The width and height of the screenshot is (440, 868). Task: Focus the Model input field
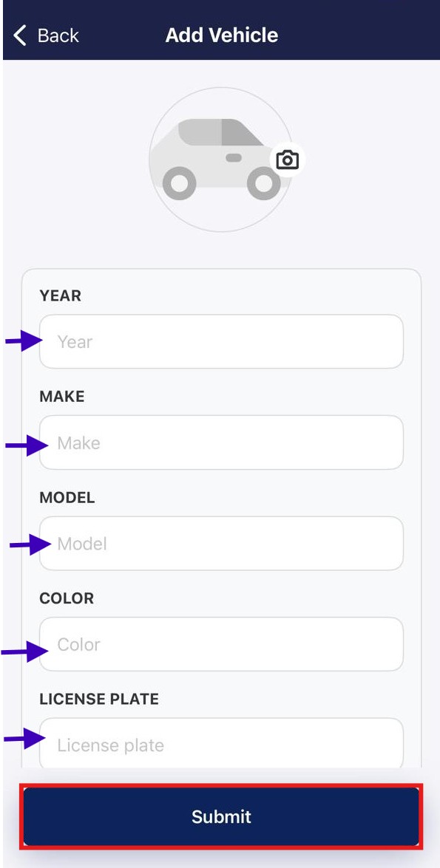click(221, 544)
